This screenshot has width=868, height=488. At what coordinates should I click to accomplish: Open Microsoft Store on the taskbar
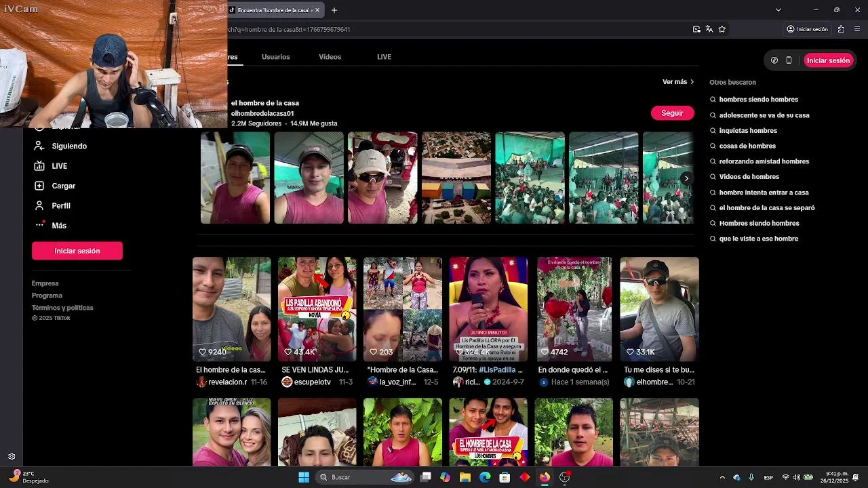[x=505, y=477]
